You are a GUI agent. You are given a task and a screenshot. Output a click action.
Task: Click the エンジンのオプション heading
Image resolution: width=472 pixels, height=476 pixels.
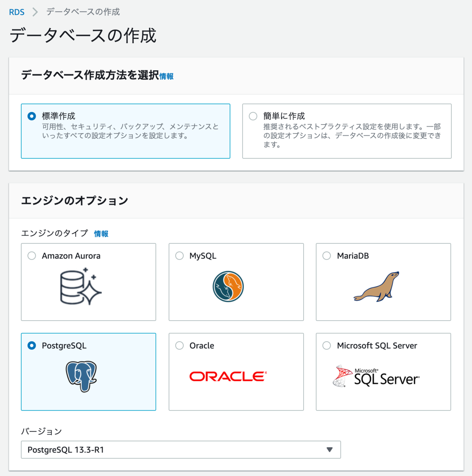(75, 201)
